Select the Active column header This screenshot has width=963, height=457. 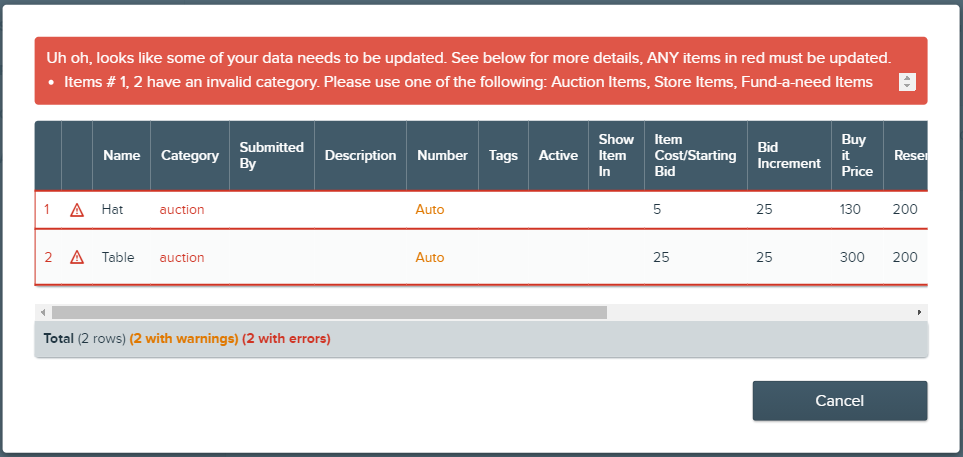558,155
